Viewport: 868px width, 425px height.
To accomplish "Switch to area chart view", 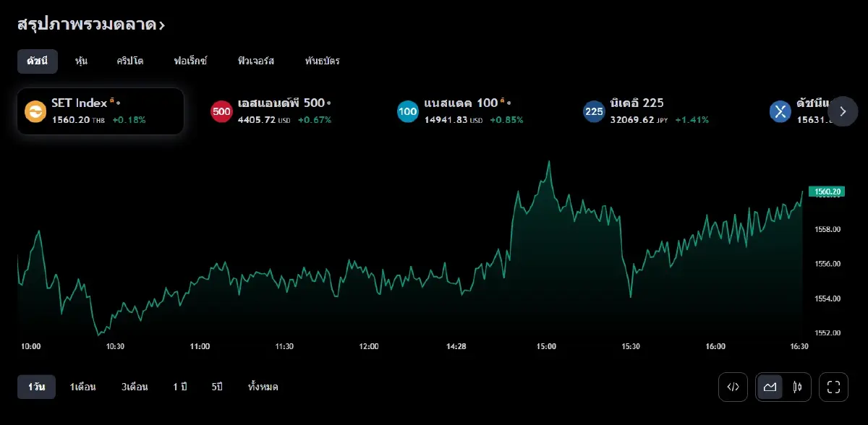I will [770, 387].
